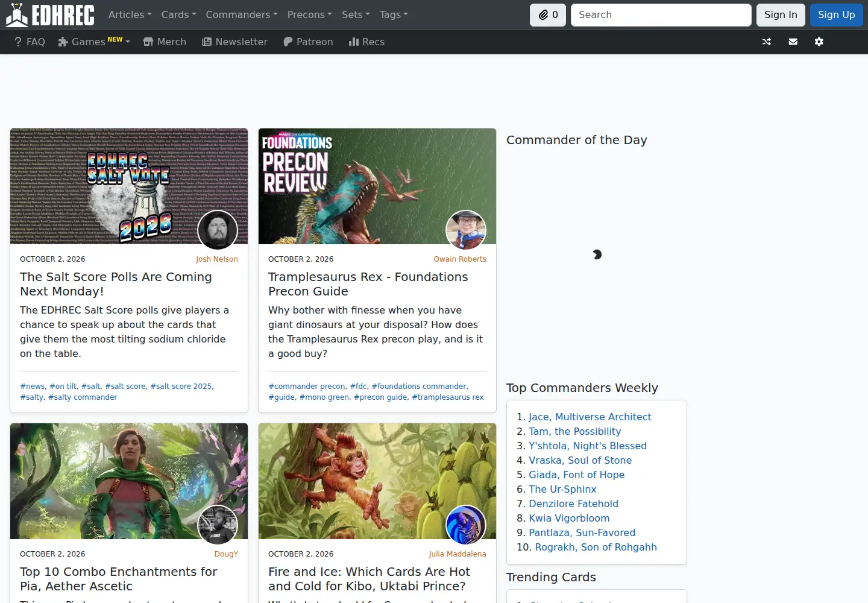Open Giada, Font of Hope commander
The image size is (868, 603).
[577, 475]
